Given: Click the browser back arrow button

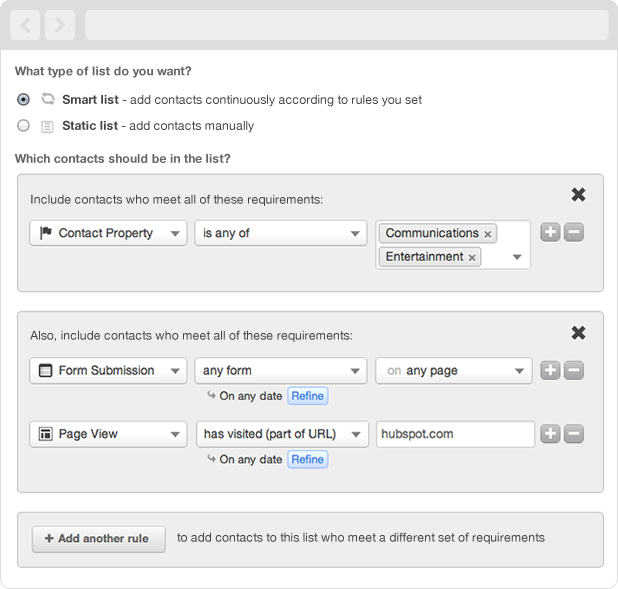Looking at the screenshot, I should (x=25, y=25).
